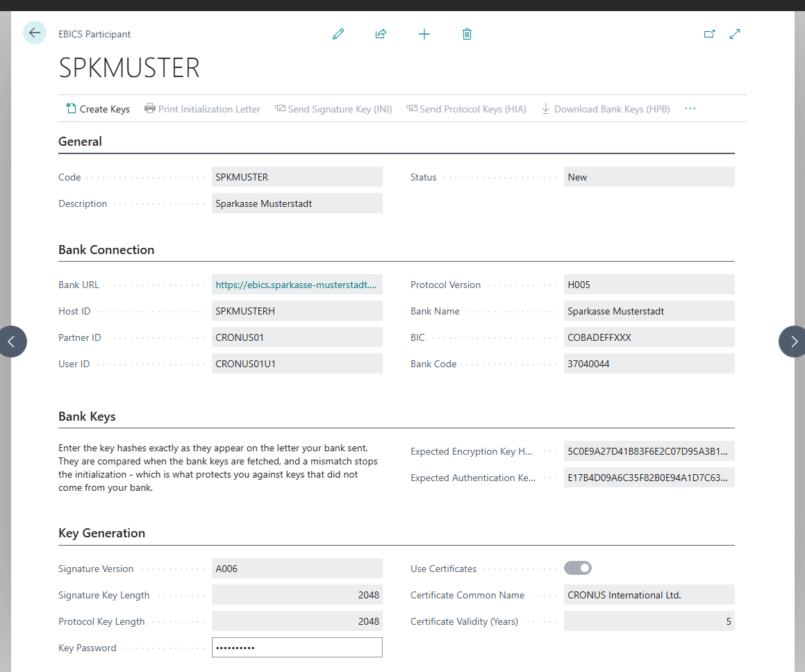
Task: Click Print Initialization Letter action
Action: (x=202, y=109)
